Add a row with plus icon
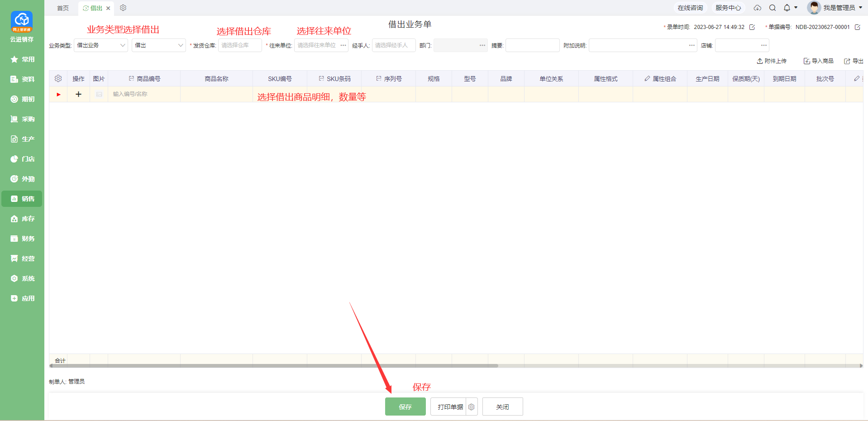Image resolution: width=868 pixels, height=421 pixels. pos(79,94)
